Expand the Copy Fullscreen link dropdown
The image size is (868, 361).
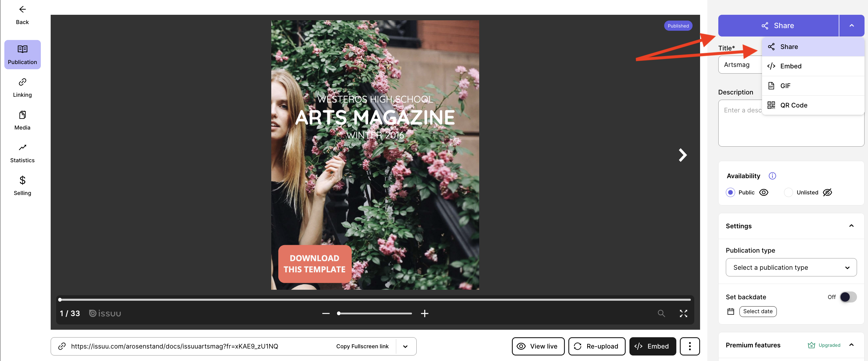pyautogui.click(x=405, y=346)
